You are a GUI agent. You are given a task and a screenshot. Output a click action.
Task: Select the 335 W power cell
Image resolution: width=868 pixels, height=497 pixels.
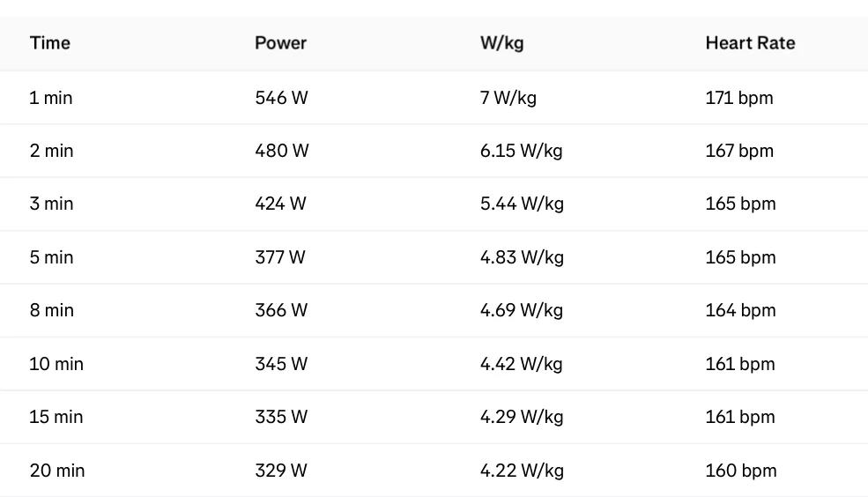(x=281, y=417)
